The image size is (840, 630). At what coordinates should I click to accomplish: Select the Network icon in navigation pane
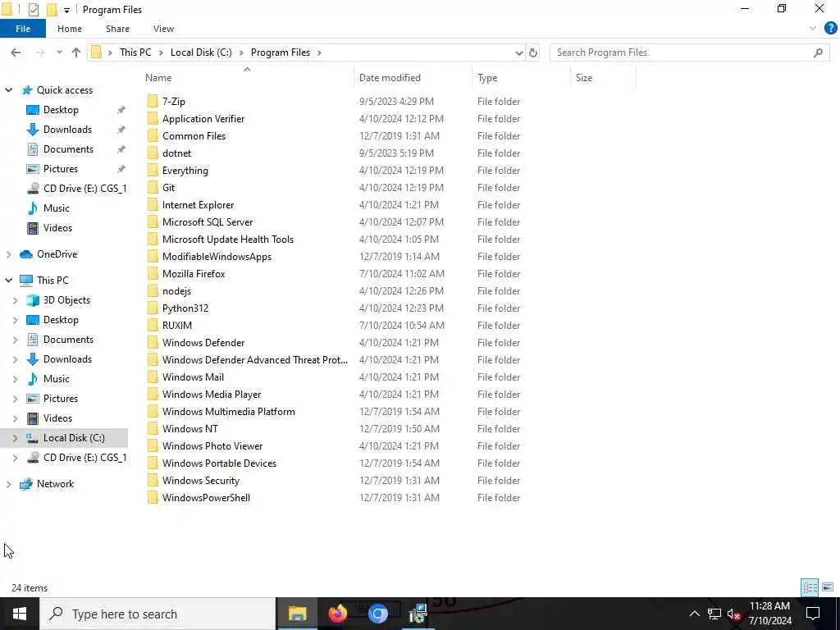click(x=26, y=484)
